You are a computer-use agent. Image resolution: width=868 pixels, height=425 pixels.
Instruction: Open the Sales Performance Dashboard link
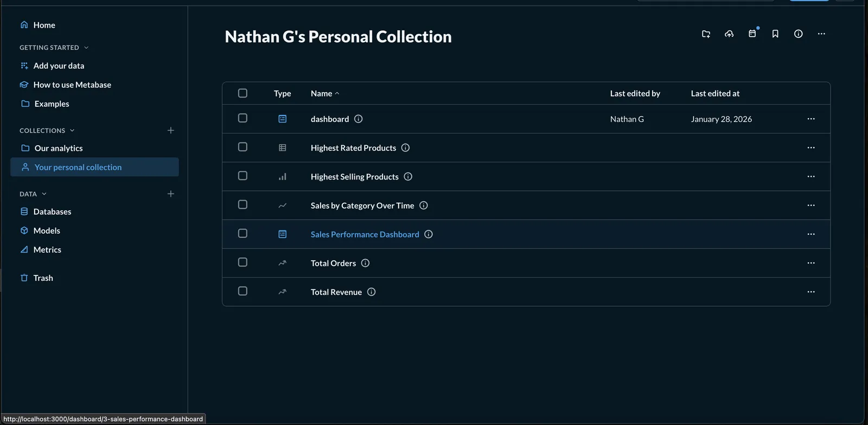pos(365,235)
